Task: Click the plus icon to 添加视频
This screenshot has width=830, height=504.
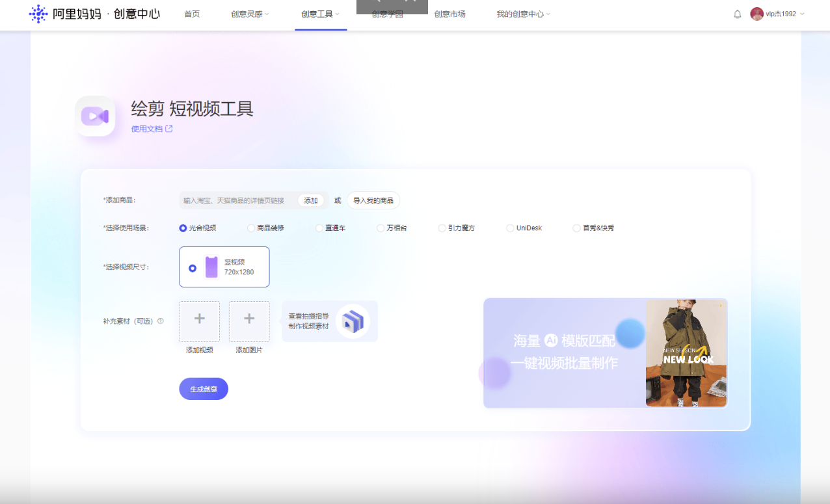Action: click(x=199, y=321)
